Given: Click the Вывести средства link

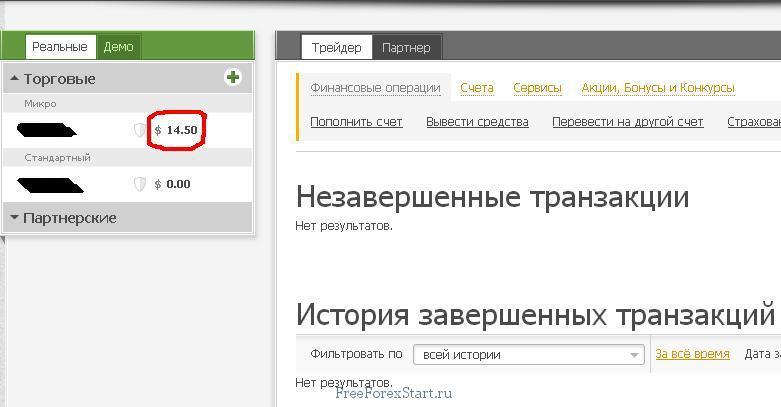Looking at the screenshot, I should point(477,121).
